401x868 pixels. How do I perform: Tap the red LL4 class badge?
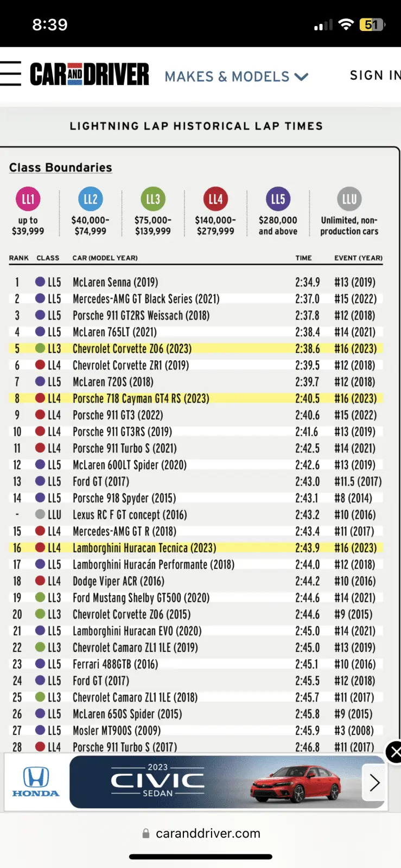(x=215, y=199)
